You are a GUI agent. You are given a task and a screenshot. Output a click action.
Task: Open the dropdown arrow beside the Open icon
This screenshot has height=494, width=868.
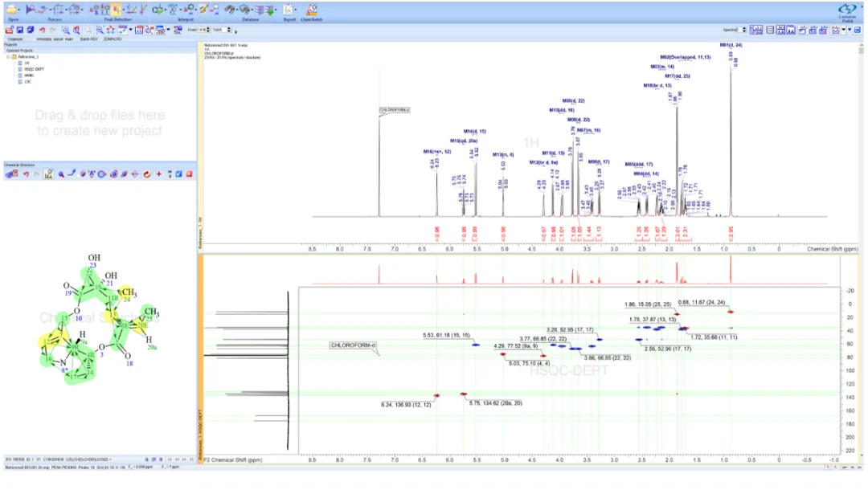(18, 10)
